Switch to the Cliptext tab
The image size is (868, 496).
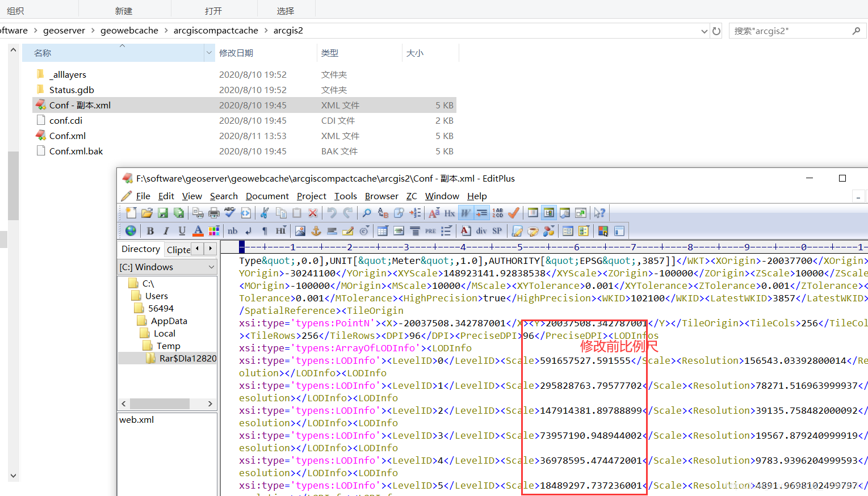tap(179, 250)
